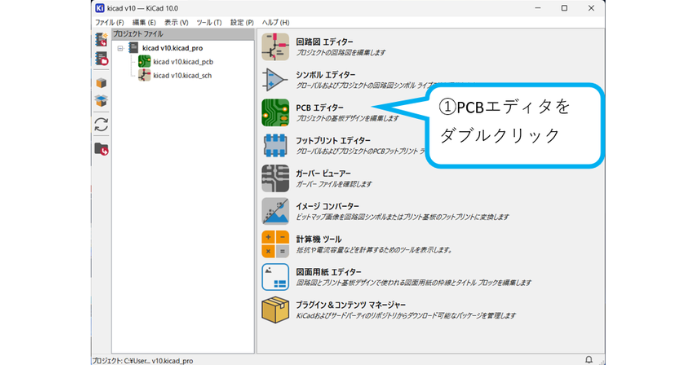Click the Gerber viewer description line
This screenshot has height=365, width=698.
click(334, 184)
